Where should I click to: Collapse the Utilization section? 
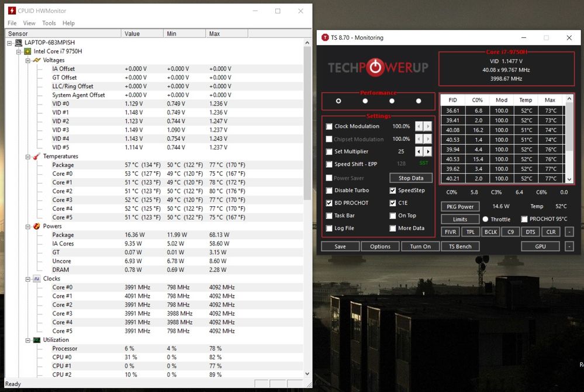point(27,340)
